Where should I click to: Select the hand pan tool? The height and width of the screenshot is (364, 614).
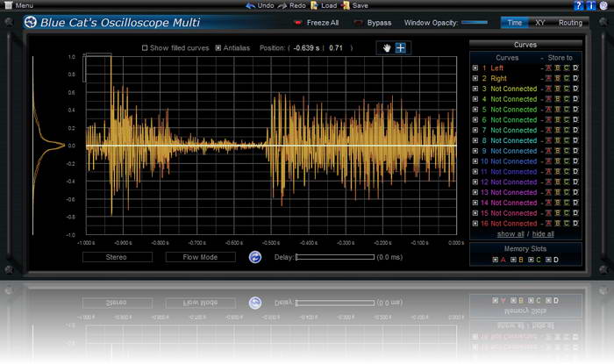coord(385,47)
